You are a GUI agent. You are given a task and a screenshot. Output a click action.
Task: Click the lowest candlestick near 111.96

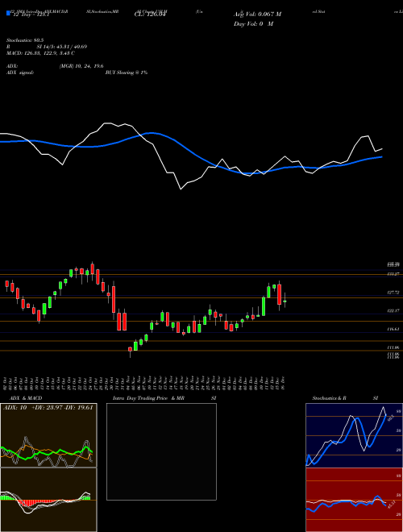click(x=130, y=350)
